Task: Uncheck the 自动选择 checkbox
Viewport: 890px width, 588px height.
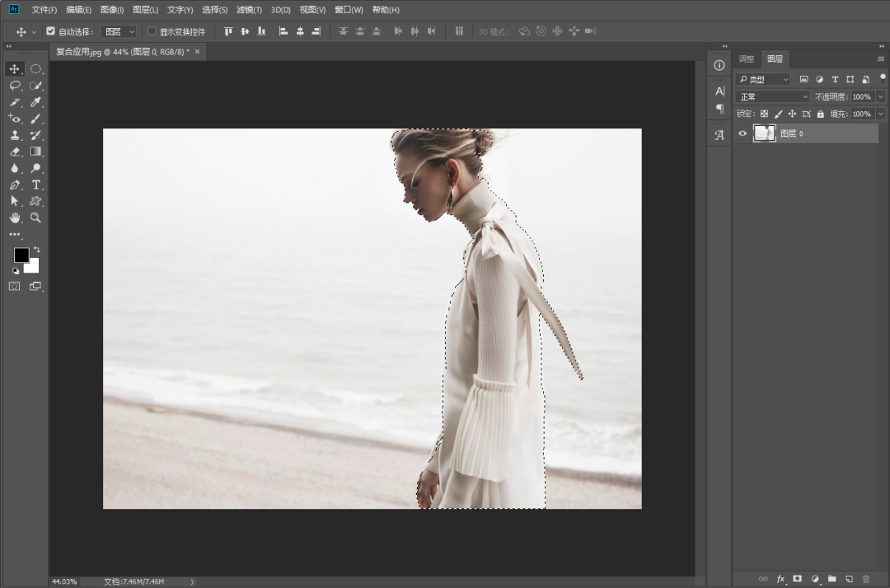Action: pos(51,31)
